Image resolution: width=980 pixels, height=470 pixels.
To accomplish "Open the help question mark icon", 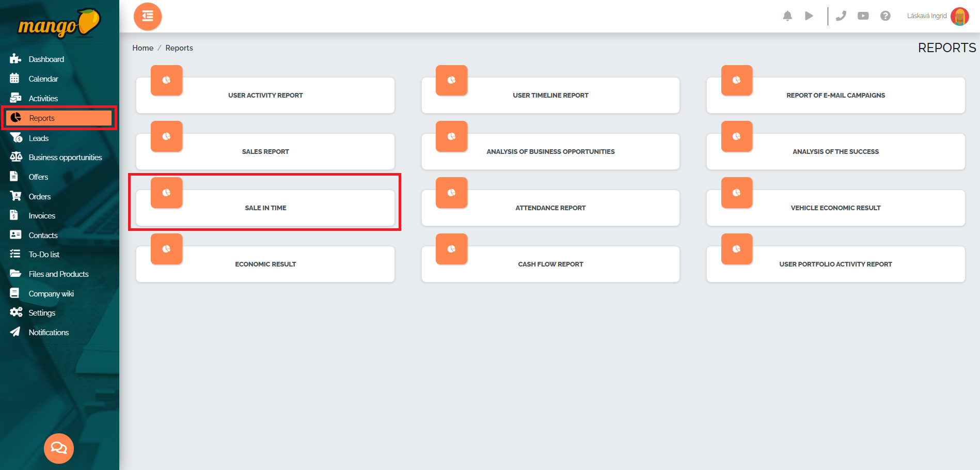I will point(885,16).
